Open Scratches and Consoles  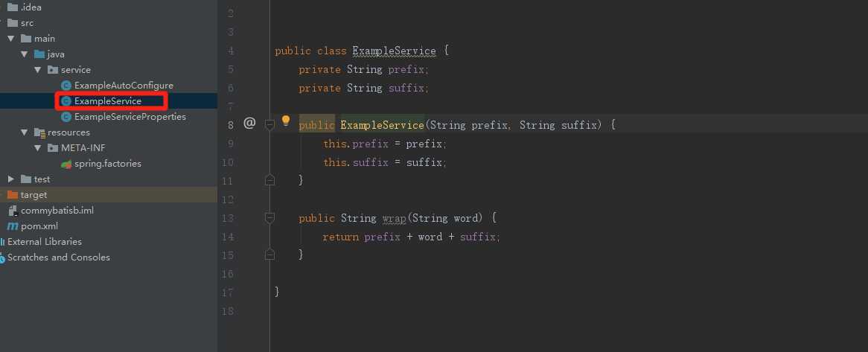[58, 257]
